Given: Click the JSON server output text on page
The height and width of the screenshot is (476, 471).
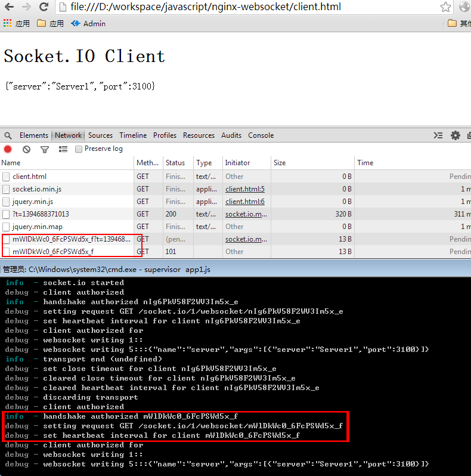Looking at the screenshot, I should pyautogui.click(x=80, y=86).
